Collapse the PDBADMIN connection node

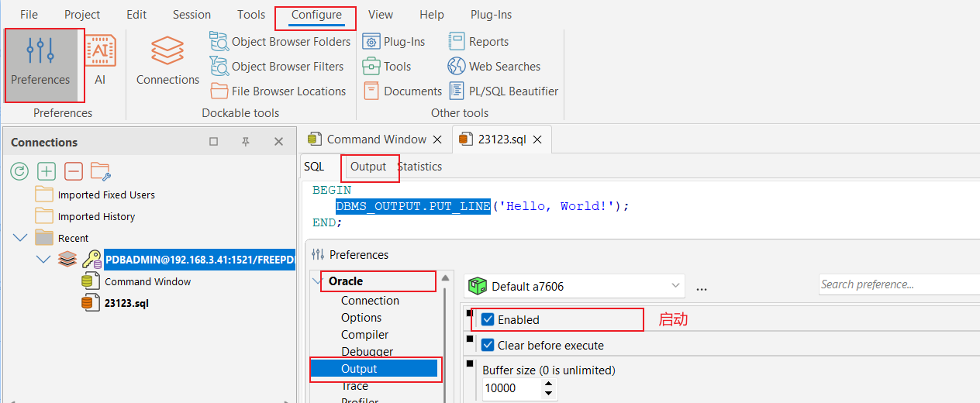43,260
